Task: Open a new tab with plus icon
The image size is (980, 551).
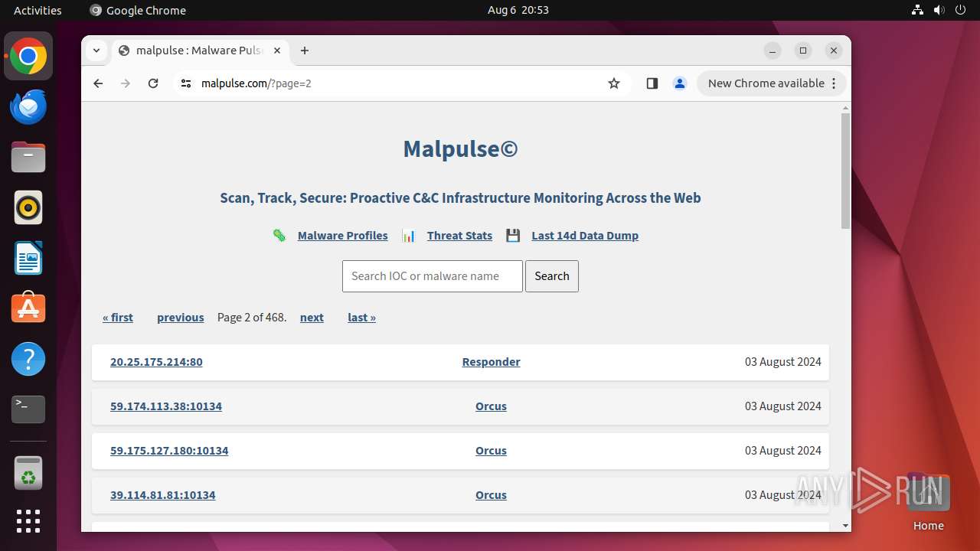Action: click(305, 51)
